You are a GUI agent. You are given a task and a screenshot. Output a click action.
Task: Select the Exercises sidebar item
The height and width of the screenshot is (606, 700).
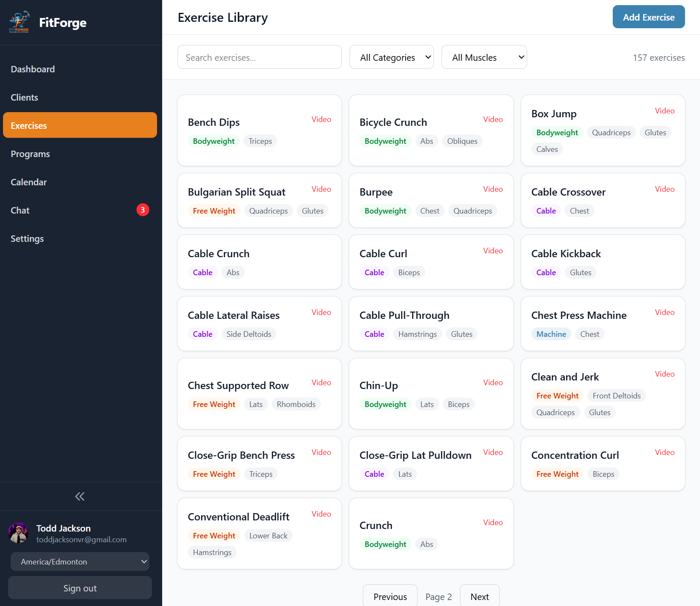[x=29, y=125]
